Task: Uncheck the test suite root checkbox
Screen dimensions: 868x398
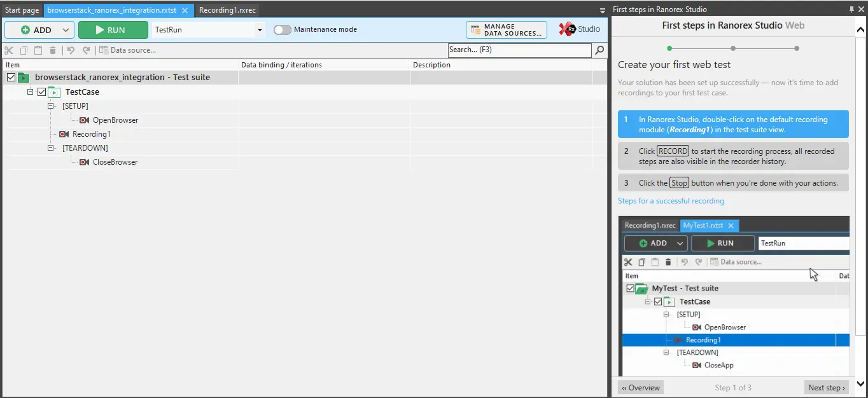Action: tap(11, 78)
